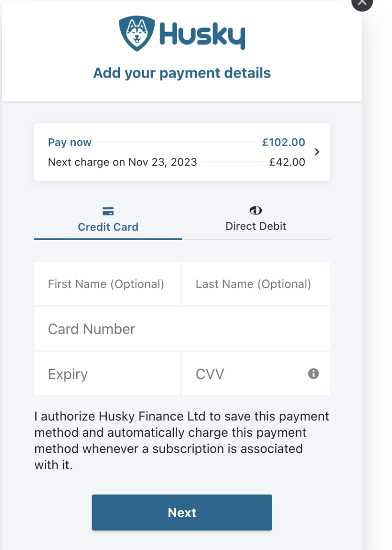
Task: Click the Husky dog shield logo
Action: (x=136, y=33)
